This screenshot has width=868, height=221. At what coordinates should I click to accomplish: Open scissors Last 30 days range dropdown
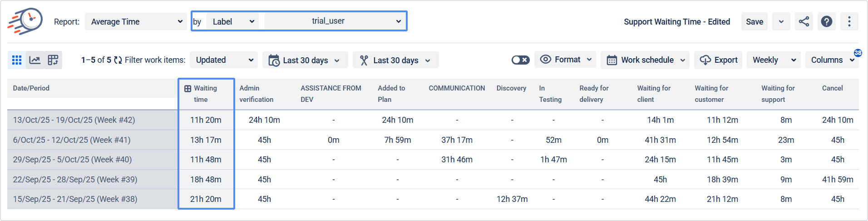coord(396,60)
